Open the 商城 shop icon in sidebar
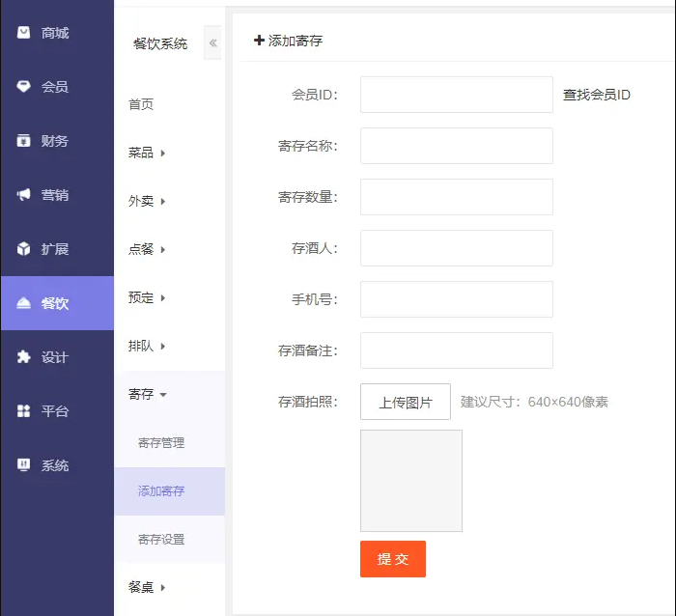Viewport: 676px width, 616px height. point(24,32)
